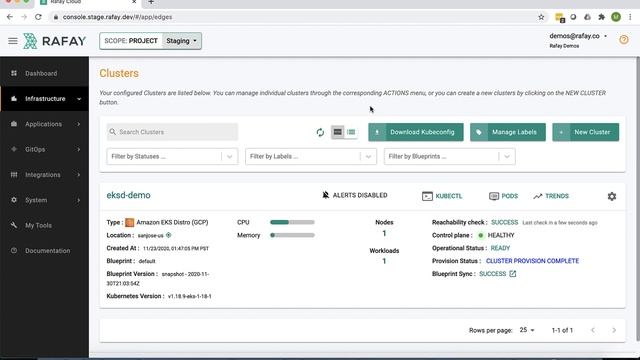
Task: Bookmark this page with the star icon
Action: (541, 17)
